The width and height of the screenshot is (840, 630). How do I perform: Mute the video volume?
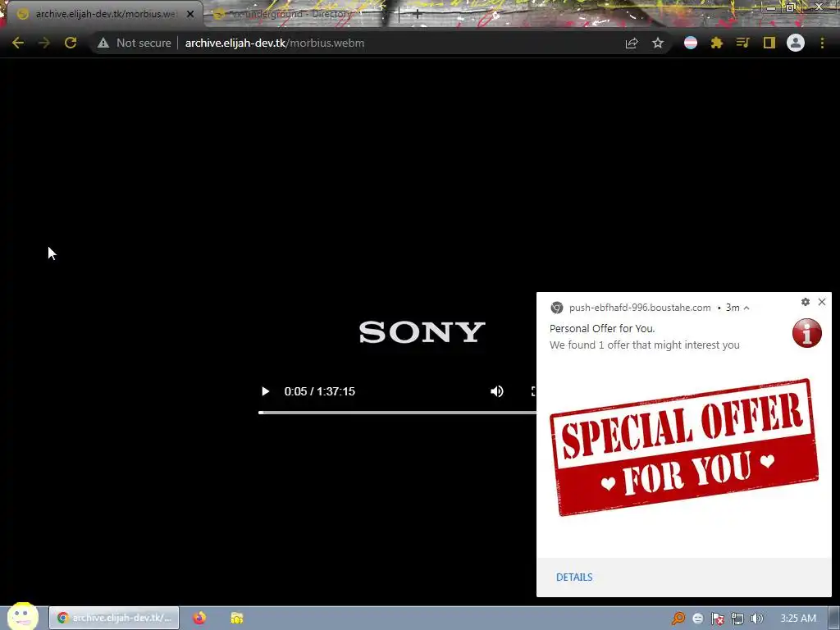coord(497,391)
